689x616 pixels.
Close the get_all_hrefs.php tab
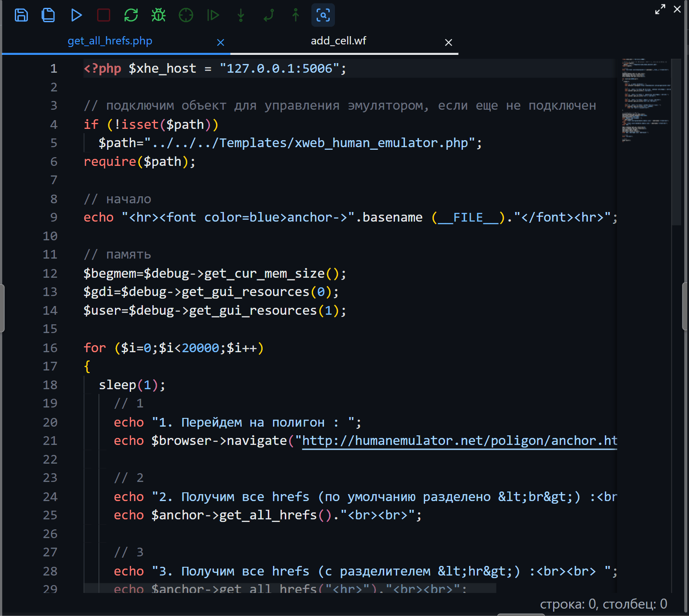[x=221, y=42]
